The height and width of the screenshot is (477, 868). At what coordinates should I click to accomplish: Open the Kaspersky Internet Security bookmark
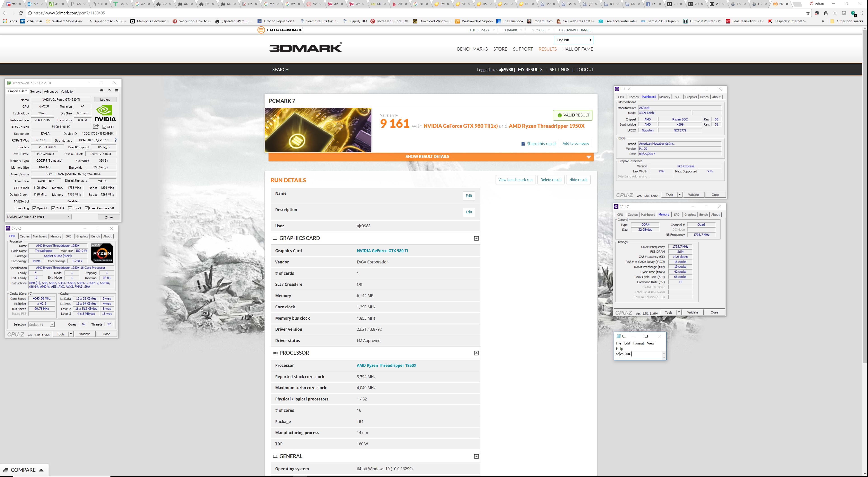coord(787,21)
